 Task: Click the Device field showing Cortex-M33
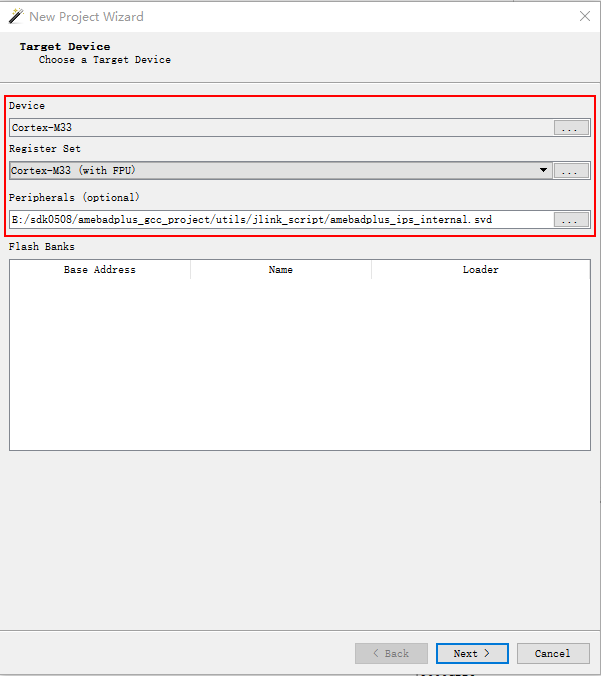pos(280,128)
